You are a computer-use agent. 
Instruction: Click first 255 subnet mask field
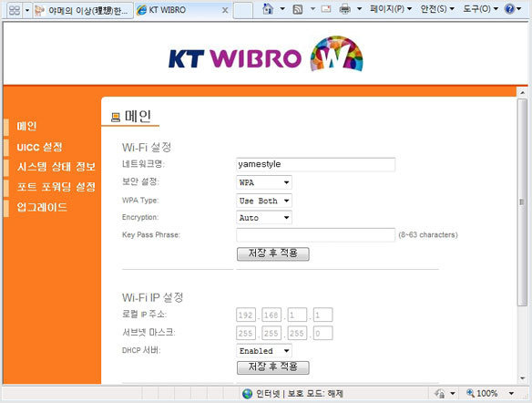coord(246,333)
